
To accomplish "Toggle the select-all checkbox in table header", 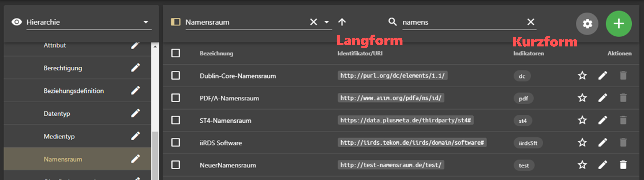I will click(x=175, y=53).
